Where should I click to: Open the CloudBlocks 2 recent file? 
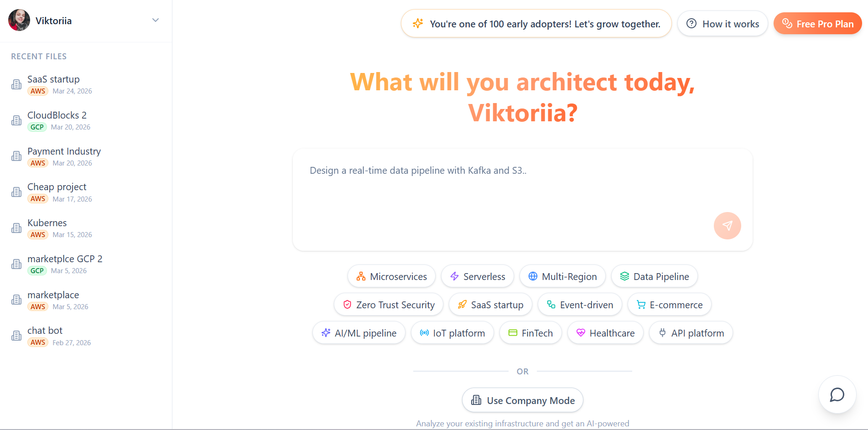pos(57,115)
